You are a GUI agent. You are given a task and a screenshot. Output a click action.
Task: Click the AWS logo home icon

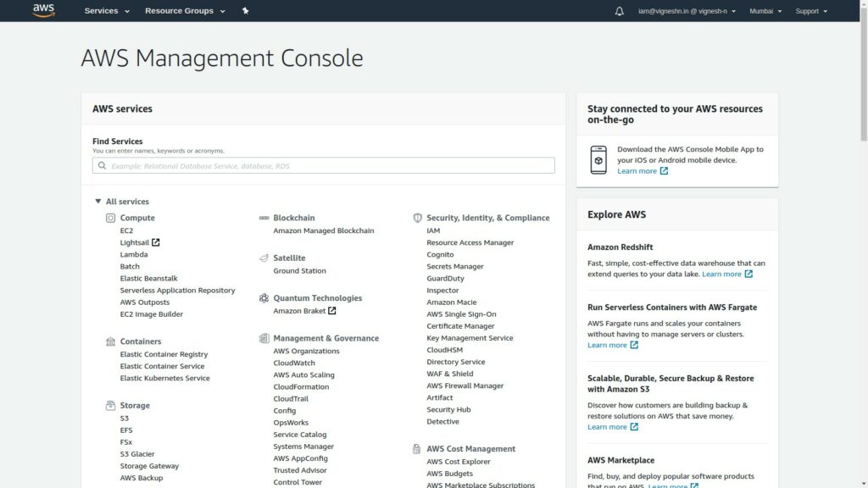click(x=44, y=10)
